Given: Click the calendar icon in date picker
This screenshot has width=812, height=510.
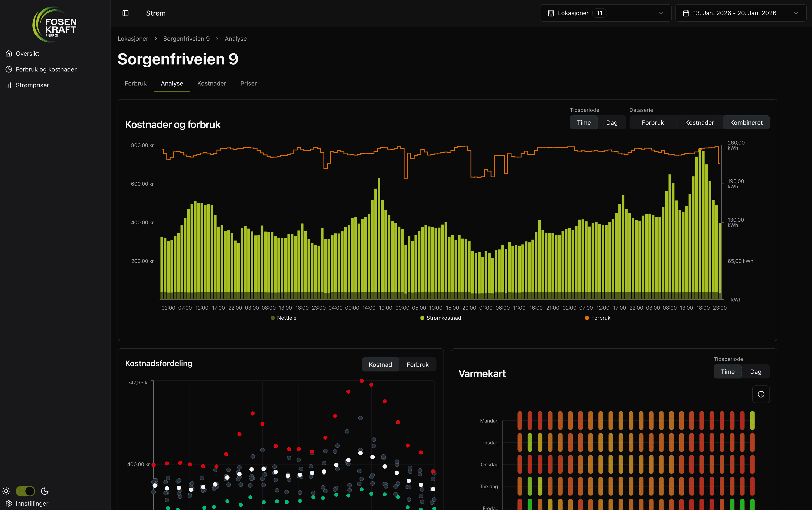Looking at the screenshot, I should tap(686, 13).
